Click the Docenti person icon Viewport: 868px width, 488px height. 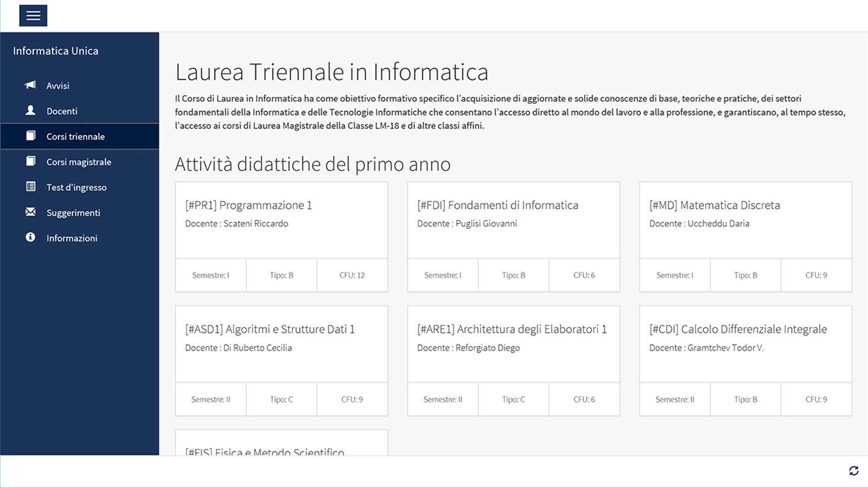(x=30, y=110)
